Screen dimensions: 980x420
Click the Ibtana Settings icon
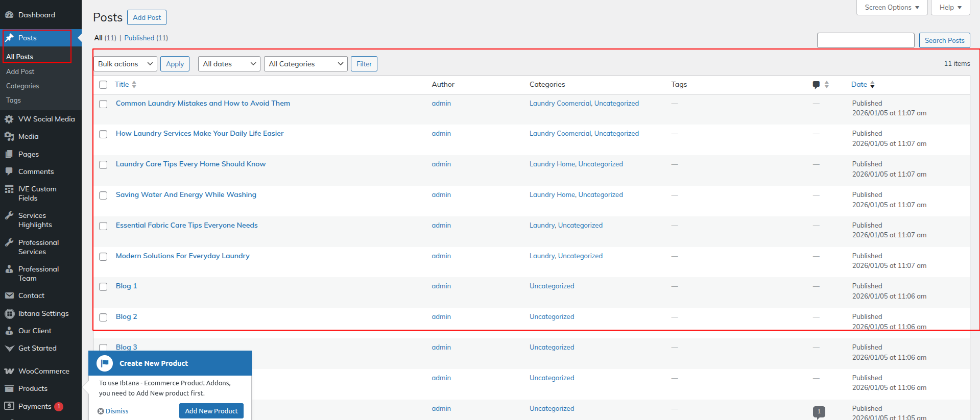[9, 313]
